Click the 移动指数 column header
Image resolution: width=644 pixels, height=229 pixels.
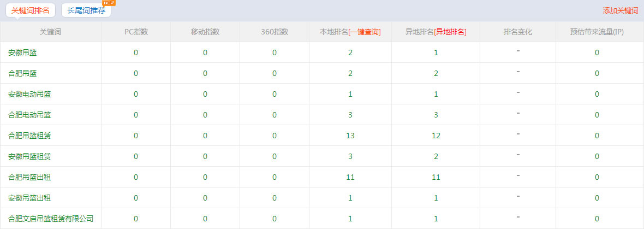point(205,32)
